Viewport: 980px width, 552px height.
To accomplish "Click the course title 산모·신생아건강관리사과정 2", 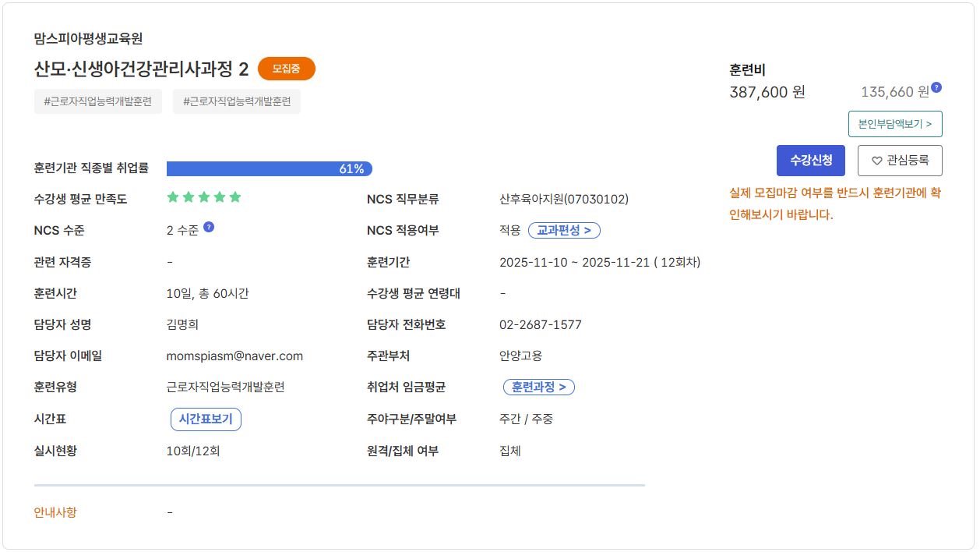I will pos(141,69).
